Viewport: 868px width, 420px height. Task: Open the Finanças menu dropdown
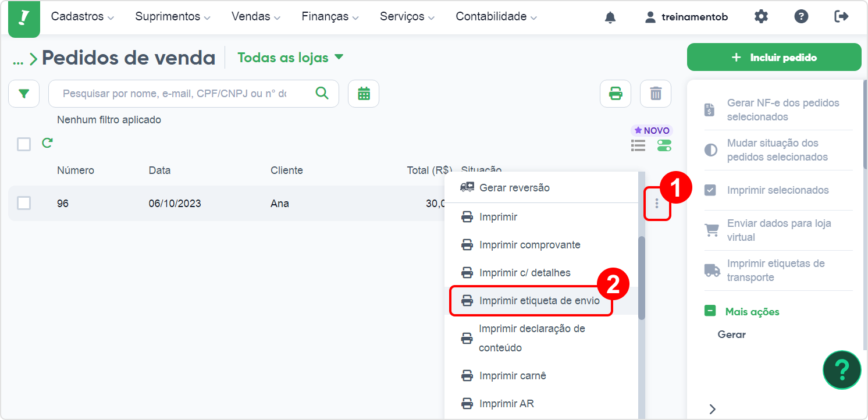coord(330,17)
